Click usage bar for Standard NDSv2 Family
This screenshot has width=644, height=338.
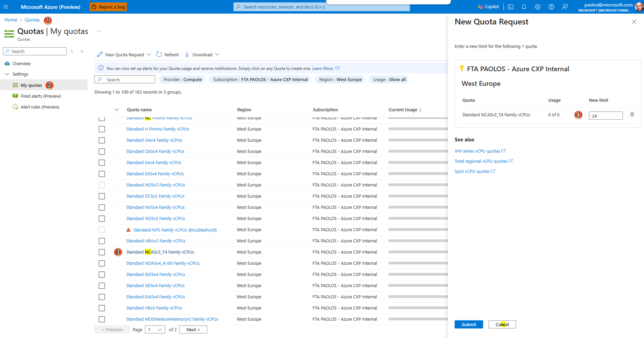point(418,218)
